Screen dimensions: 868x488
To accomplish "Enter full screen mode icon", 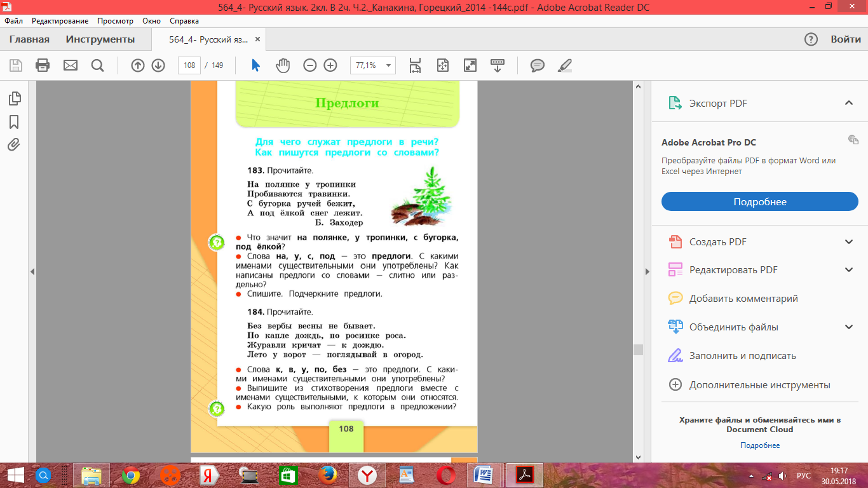I will click(x=470, y=65).
